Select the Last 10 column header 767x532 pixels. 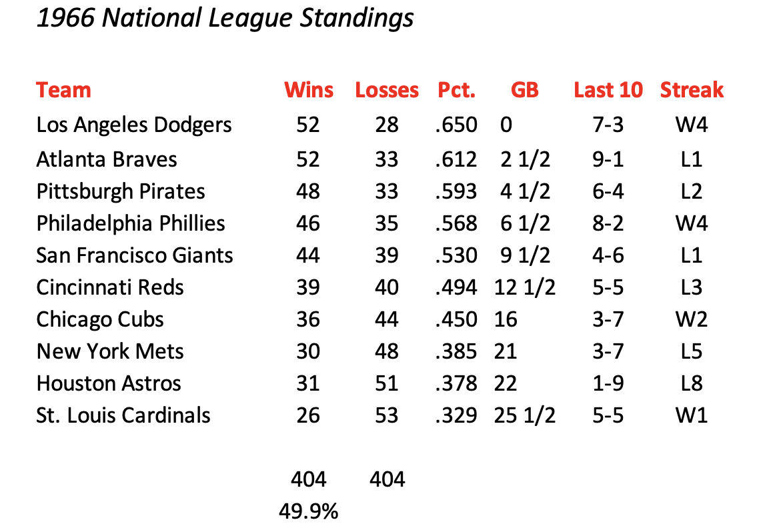[x=608, y=90]
